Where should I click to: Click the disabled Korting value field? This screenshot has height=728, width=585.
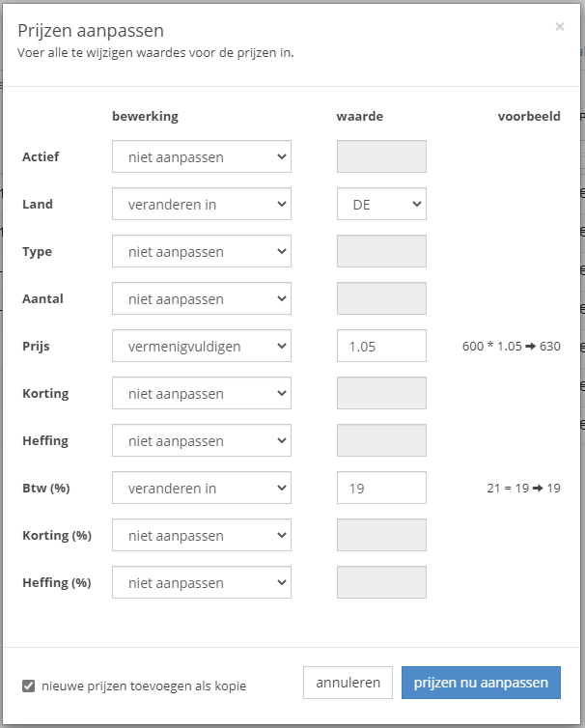(381, 393)
